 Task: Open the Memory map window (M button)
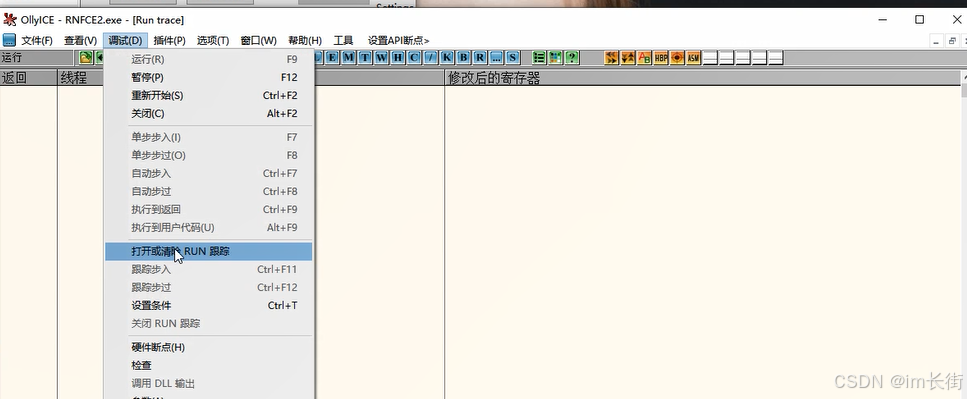tap(349, 58)
